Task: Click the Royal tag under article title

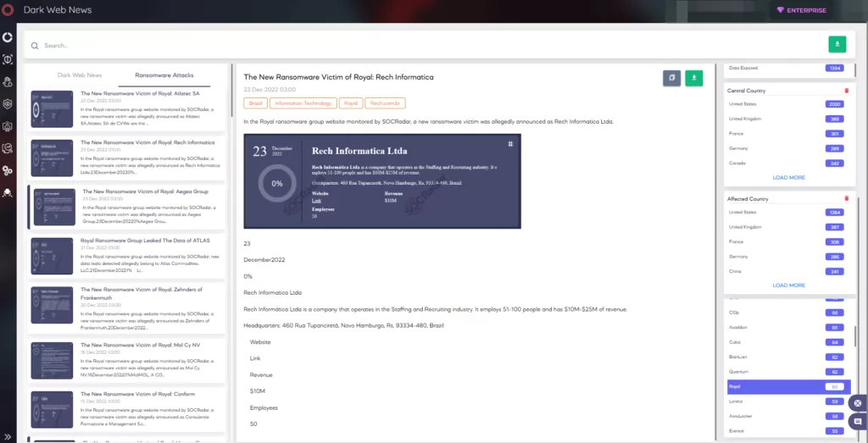Action: click(x=351, y=102)
